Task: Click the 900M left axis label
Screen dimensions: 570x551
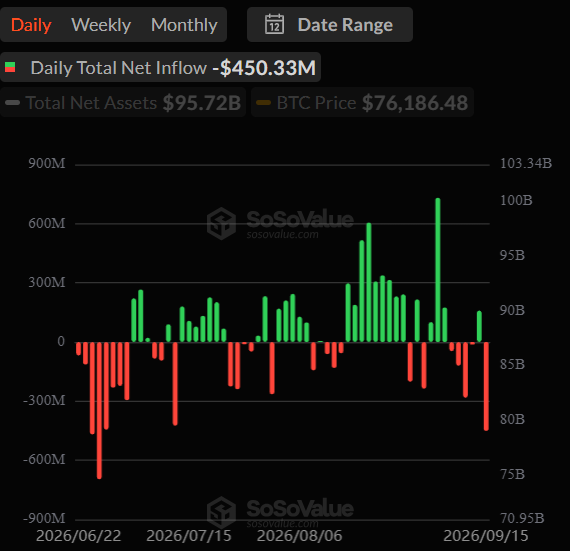Action: coord(47,164)
